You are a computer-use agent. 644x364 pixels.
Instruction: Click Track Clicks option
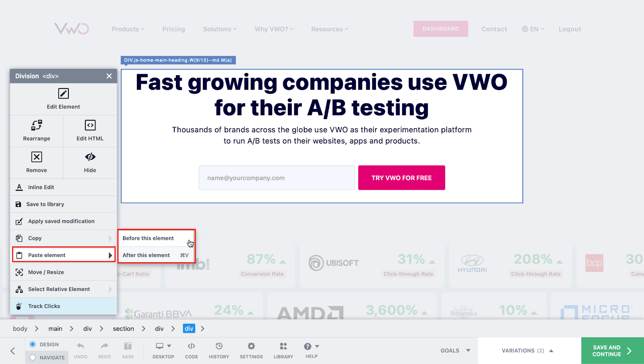click(x=64, y=306)
